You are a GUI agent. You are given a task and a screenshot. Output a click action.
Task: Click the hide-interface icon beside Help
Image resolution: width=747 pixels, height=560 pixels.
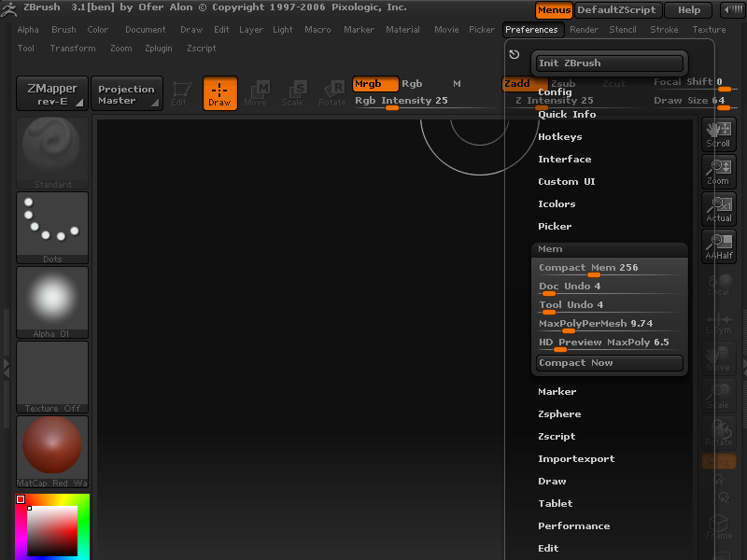click(732, 10)
